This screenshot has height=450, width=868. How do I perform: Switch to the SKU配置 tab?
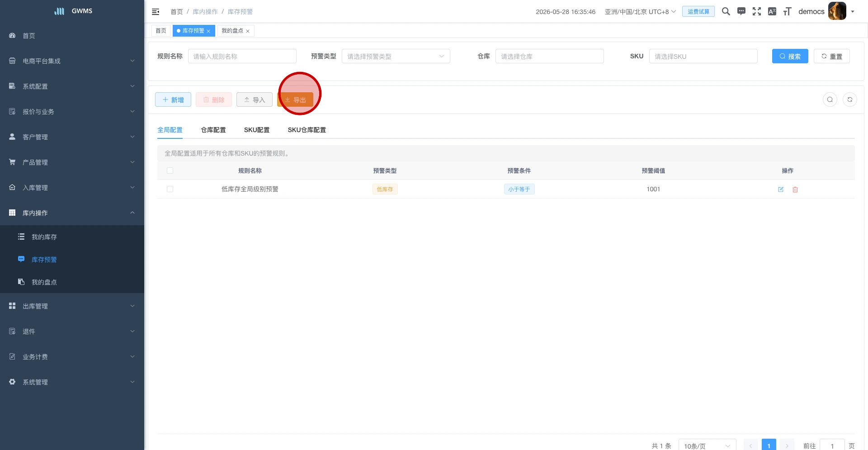tap(257, 130)
